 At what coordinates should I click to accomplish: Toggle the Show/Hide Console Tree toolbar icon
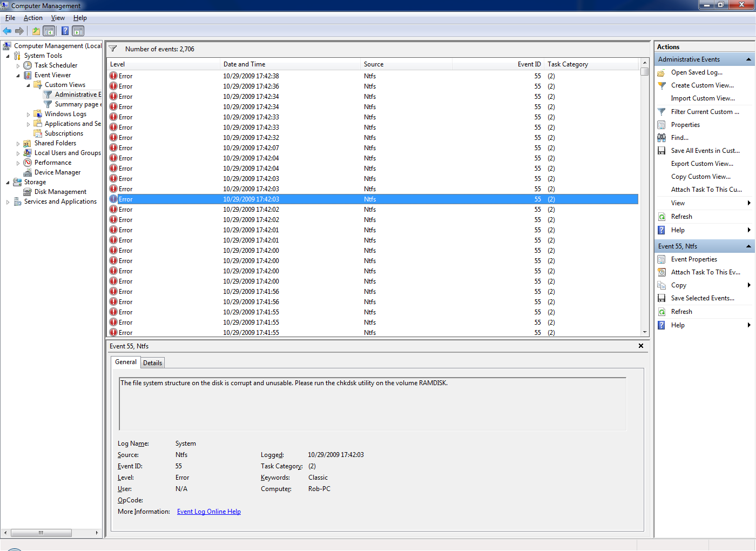coord(49,31)
